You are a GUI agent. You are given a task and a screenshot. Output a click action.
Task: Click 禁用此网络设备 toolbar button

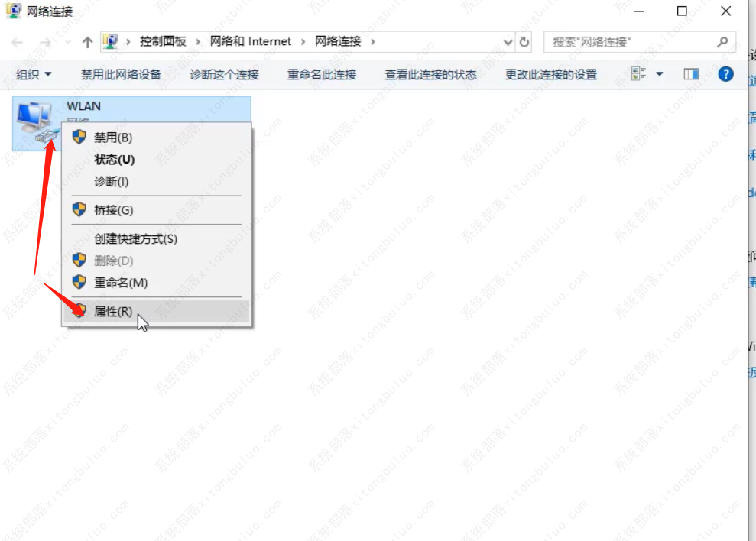coord(121,74)
